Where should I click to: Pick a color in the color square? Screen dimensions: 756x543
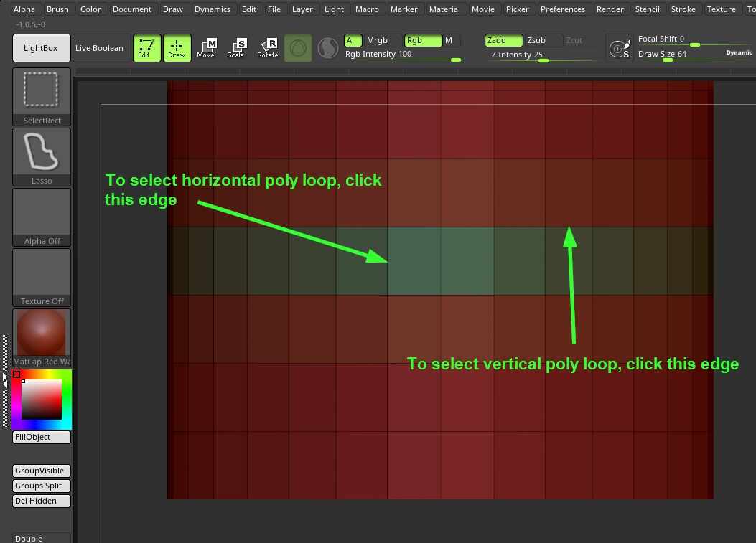pyautogui.click(x=42, y=400)
